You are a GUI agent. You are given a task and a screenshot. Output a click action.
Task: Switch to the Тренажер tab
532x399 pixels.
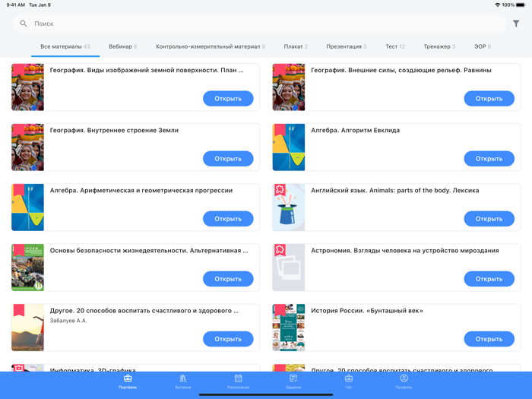coord(439,46)
